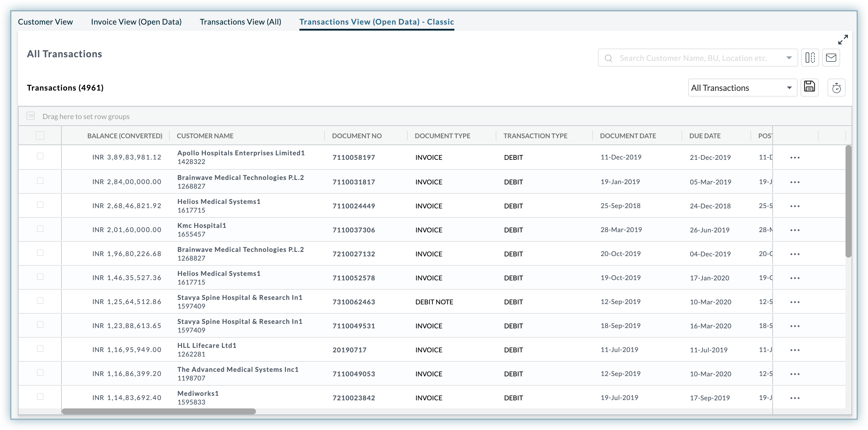Expand the table to full screen
The image size is (868, 430).
pos(843,40)
